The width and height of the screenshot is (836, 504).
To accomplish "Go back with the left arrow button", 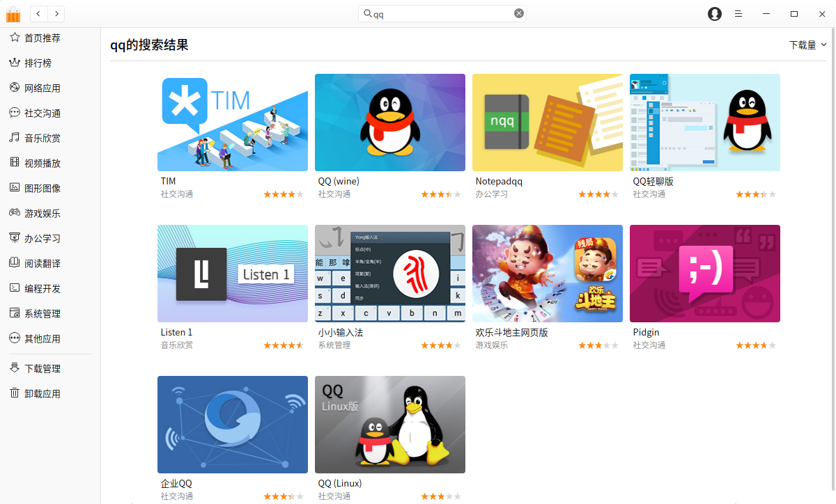I will point(38,13).
